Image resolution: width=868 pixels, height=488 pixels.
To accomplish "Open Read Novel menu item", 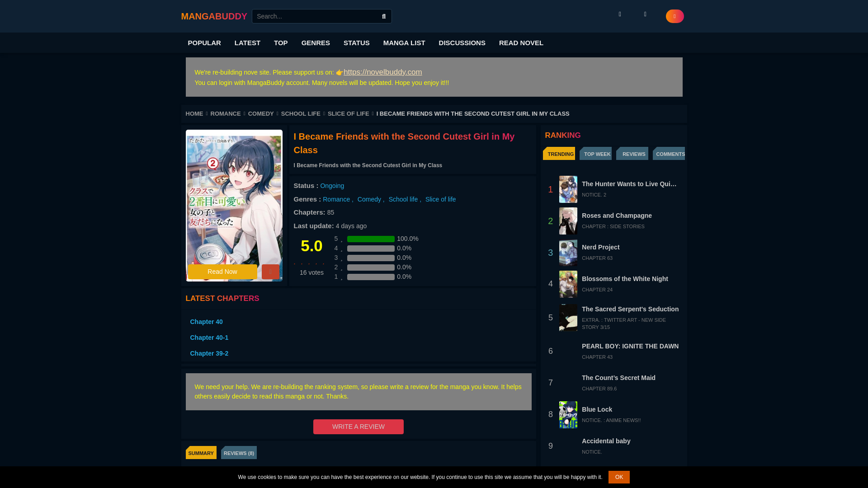I will coord(521,42).
